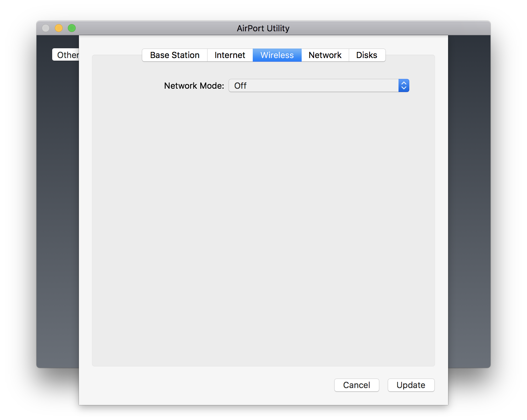The height and width of the screenshot is (420, 527).
Task: Minimize the AirPort Utility window with the yellow button
Action: coord(59,28)
